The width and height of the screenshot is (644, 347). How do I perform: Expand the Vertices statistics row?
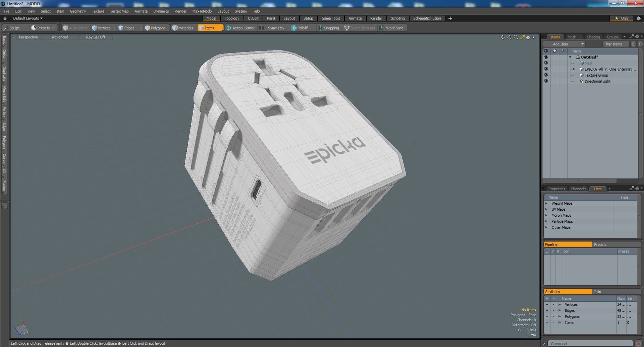[x=559, y=304]
